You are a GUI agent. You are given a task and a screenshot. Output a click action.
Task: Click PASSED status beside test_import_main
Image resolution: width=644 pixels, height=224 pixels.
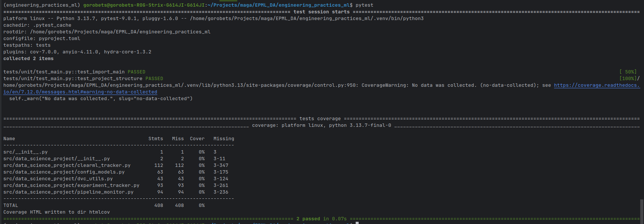[x=137, y=72]
